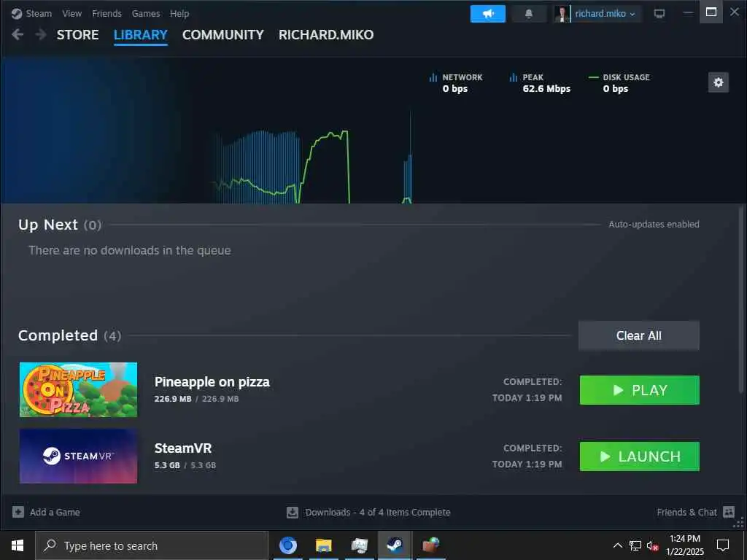The image size is (747, 560).
Task: Open the RICHARD.MIKO profile tab
Action: coord(326,35)
